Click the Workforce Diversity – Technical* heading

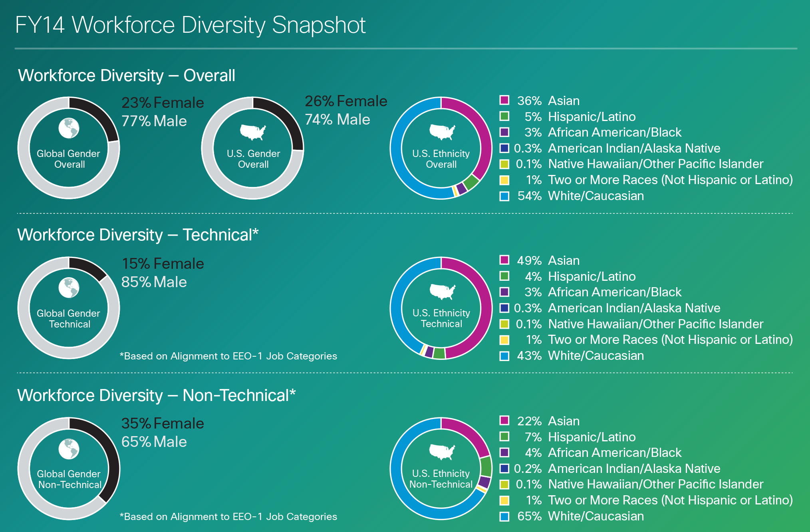[138, 235]
